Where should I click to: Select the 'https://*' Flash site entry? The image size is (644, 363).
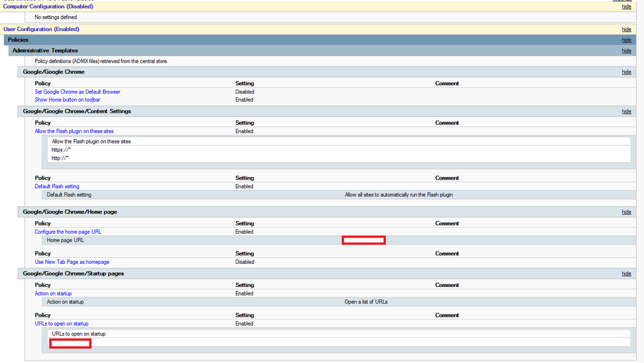coord(61,150)
